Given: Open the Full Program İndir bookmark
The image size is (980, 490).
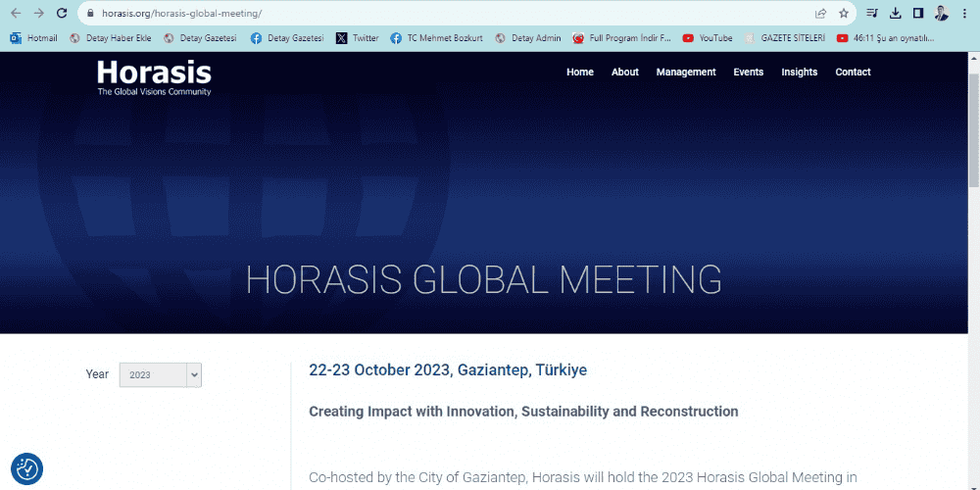Looking at the screenshot, I should click(622, 38).
